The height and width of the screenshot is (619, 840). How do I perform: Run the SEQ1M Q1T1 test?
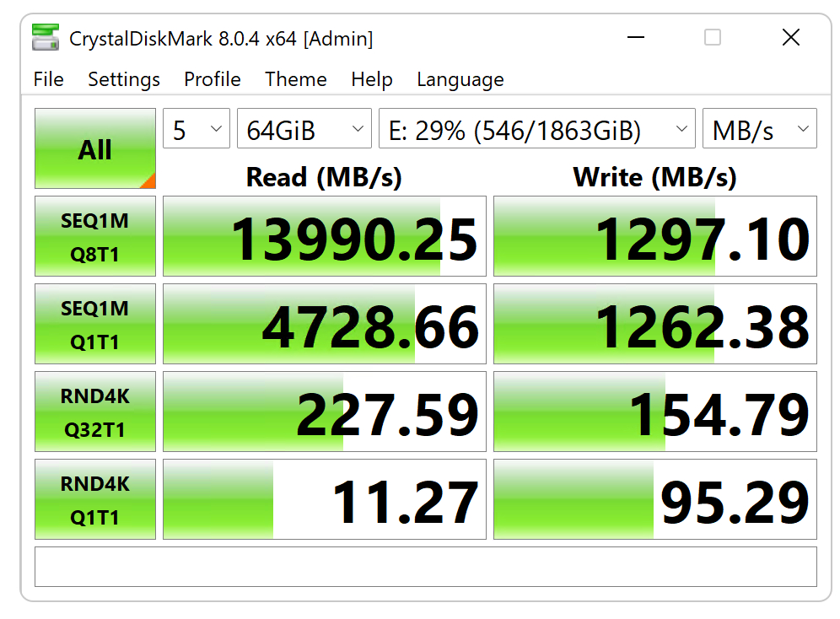(94, 324)
